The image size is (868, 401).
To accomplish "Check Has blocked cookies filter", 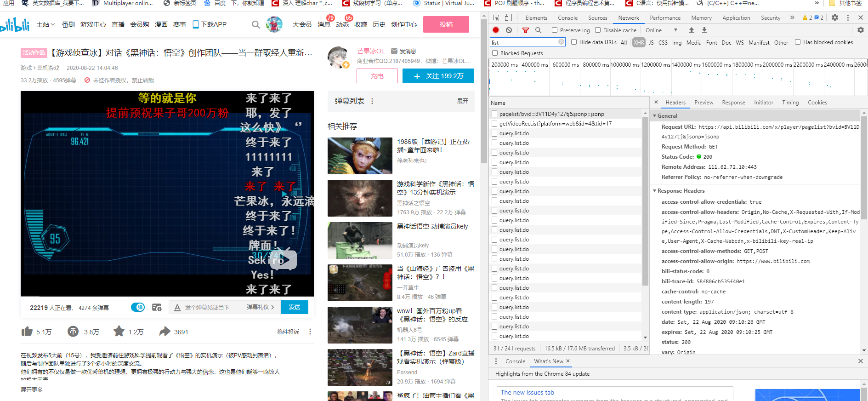I will [x=798, y=42].
